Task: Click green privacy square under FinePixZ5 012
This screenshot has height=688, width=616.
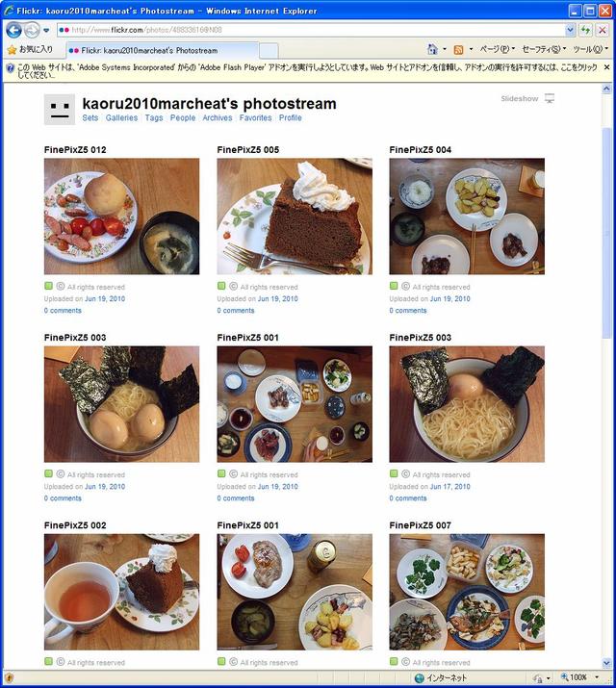Action: pyautogui.click(x=48, y=286)
